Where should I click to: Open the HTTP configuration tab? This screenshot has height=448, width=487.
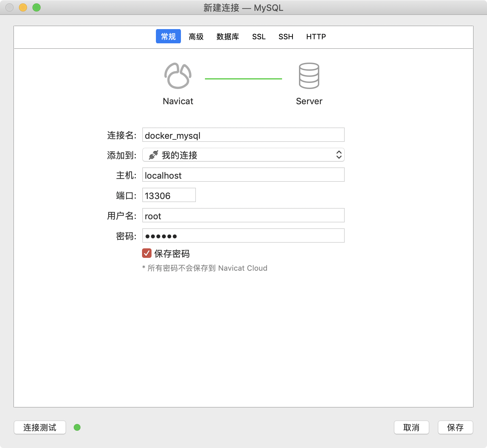pos(316,37)
